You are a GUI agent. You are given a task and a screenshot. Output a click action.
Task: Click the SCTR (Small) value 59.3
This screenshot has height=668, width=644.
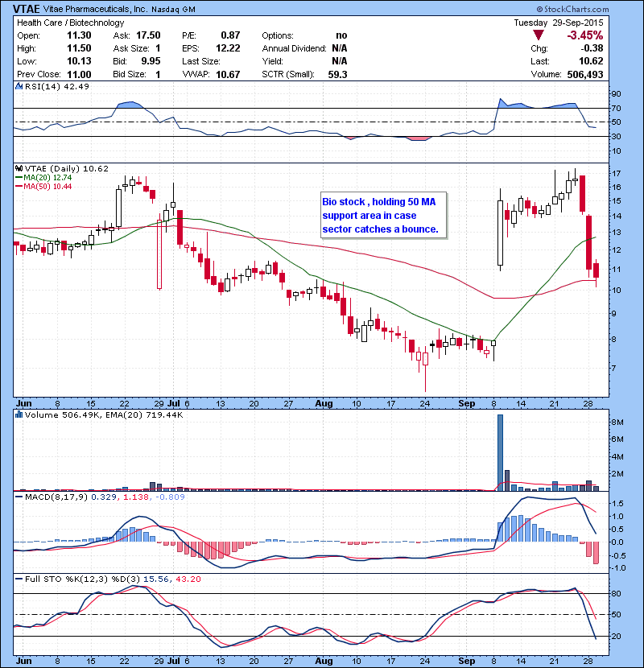click(337, 74)
